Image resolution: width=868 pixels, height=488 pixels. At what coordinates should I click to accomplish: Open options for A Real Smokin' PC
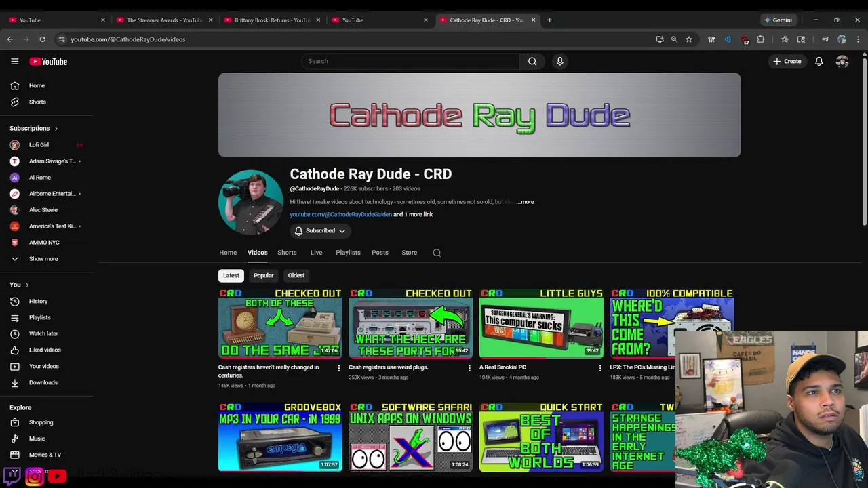click(x=599, y=368)
